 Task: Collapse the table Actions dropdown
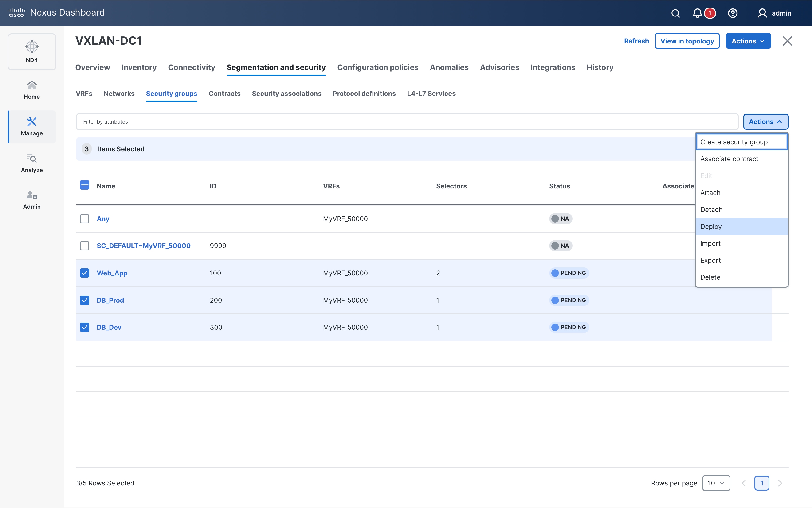pos(766,122)
